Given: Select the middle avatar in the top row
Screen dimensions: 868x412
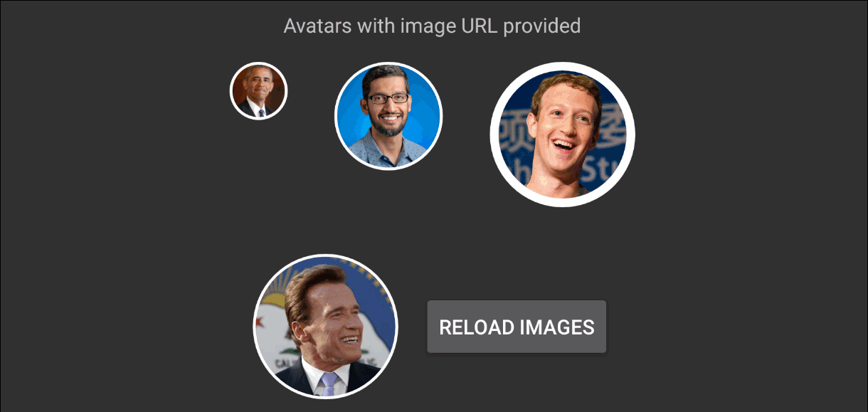Looking at the screenshot, I should click(388, 116).
